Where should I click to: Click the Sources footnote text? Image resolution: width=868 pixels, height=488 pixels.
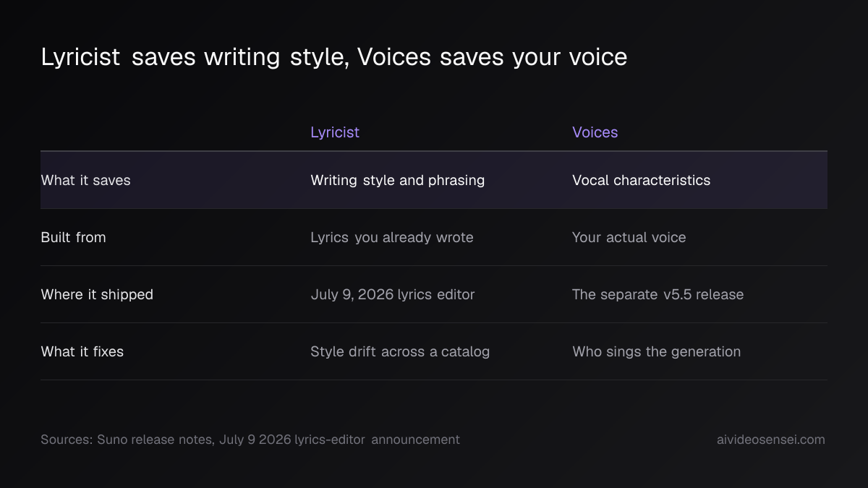pyautogui.click(x=250, y=440)
